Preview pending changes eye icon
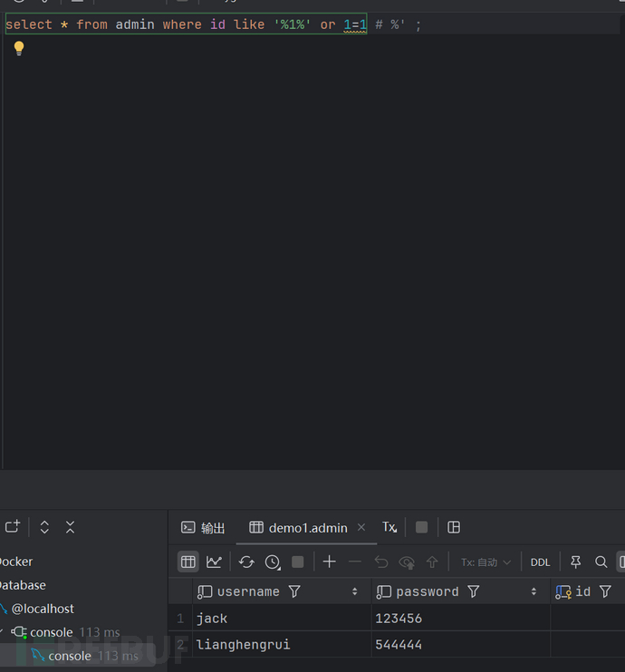625x672 pixels. click(x=407, y=562)
